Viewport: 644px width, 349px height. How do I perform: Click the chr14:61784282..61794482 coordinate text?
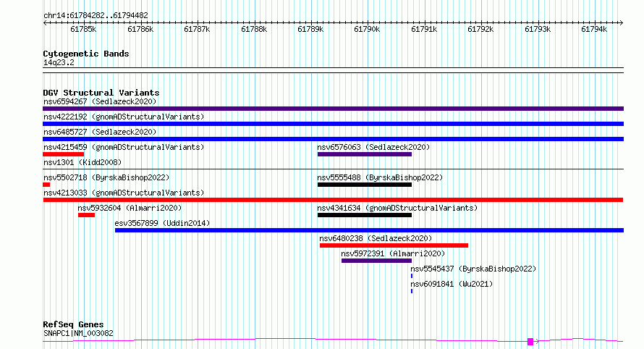(96, 16)
